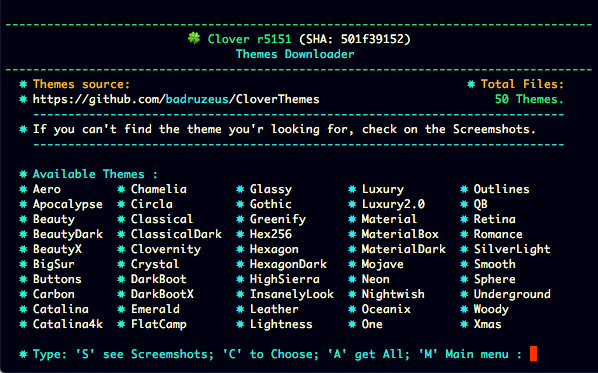
Task: Click the DarkBoot theme entry
Action: point(159,279)
